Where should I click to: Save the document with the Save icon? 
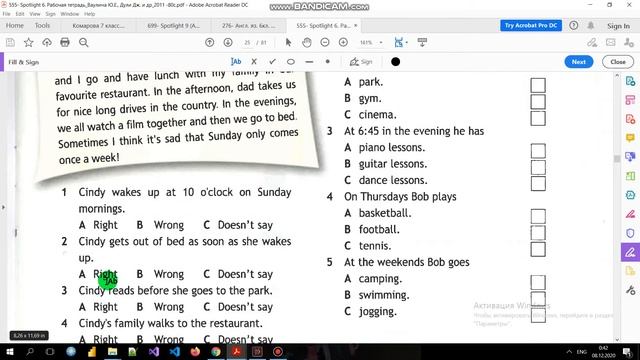(x=10, y=42)
